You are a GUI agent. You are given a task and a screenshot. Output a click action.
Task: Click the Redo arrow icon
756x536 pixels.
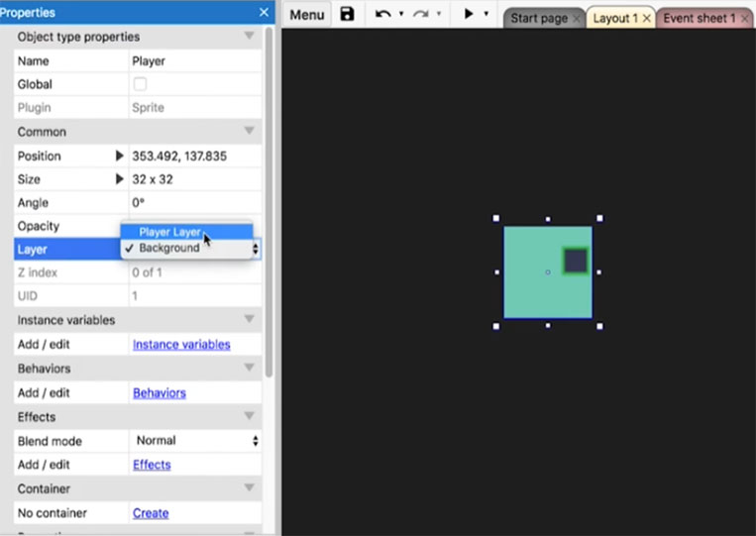tap(421, 14)
